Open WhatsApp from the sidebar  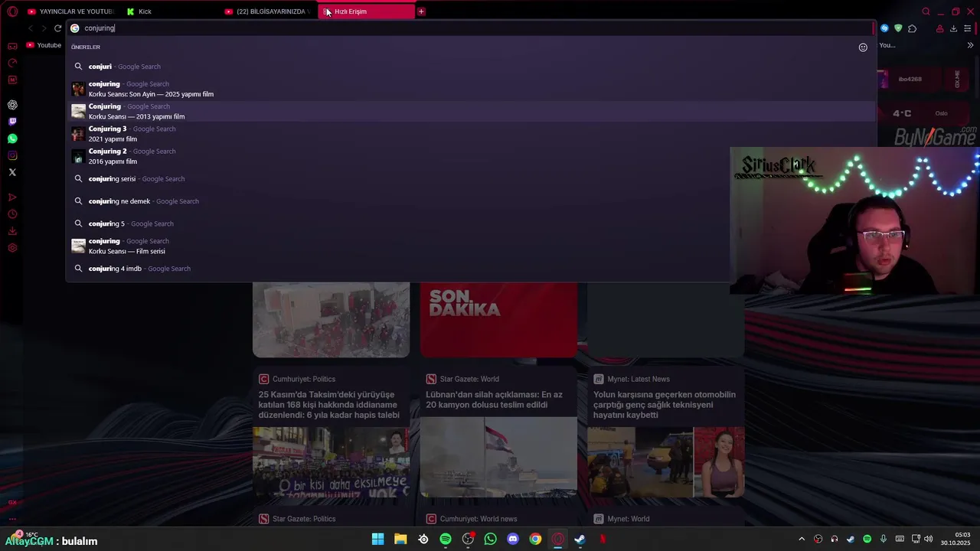[x=12, y=139]
